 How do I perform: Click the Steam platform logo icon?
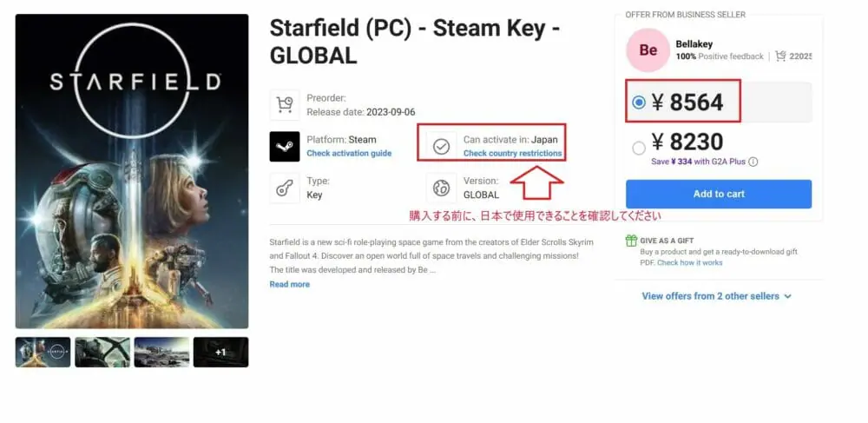click(285, 146)
